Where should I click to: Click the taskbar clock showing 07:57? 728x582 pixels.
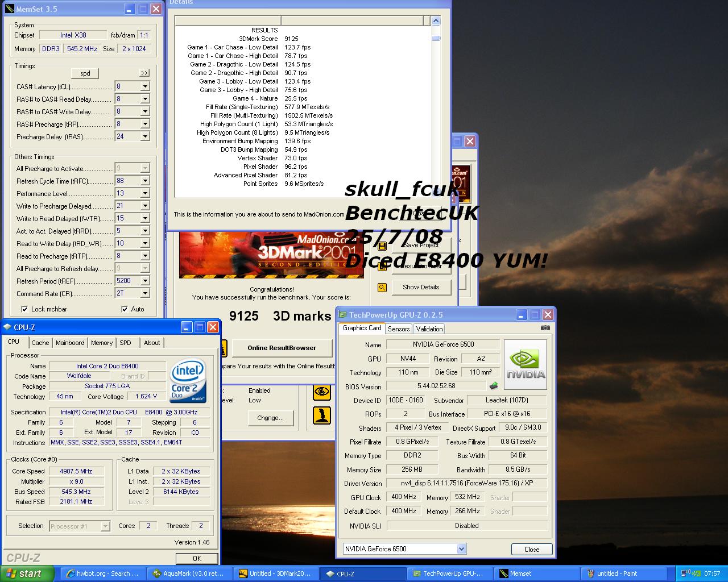[712, 573]
